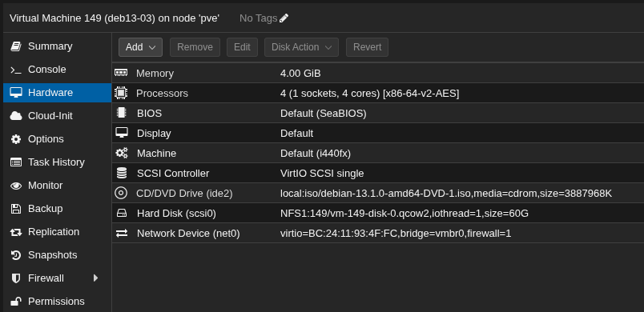Click the Edit button in toolbar
644x312 pixels.
[242, 47]
